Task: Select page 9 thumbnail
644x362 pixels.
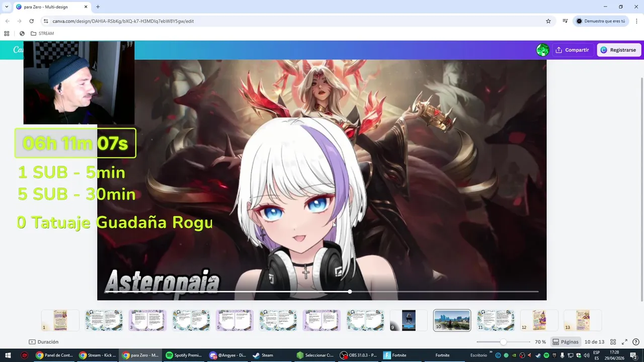Action: pos(409,320)
